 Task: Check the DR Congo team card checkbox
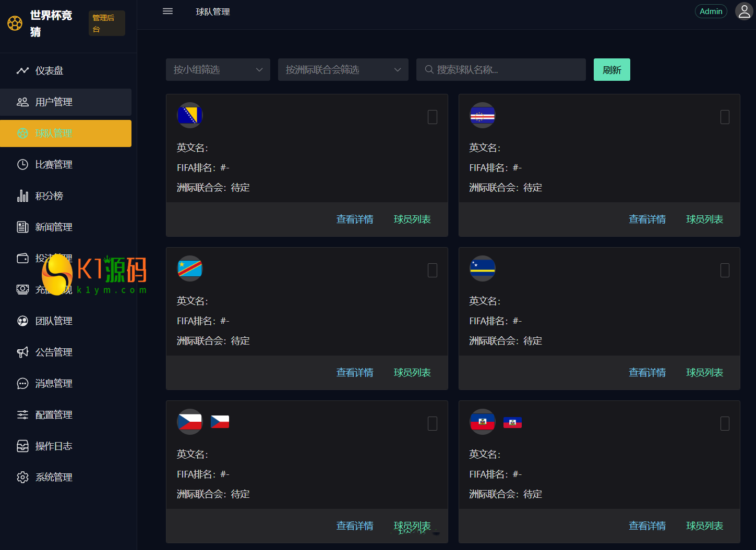pyautogui.click(x=433, y=270)
